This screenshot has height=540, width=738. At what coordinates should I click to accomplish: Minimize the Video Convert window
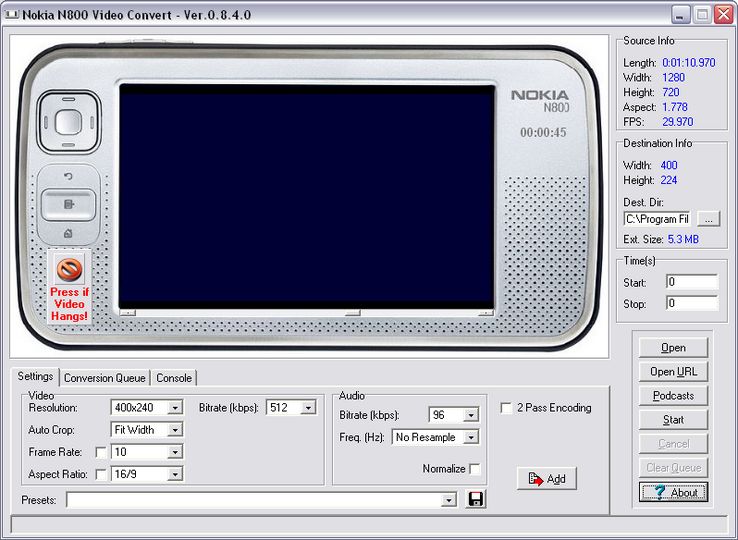(x=681, y=15)
